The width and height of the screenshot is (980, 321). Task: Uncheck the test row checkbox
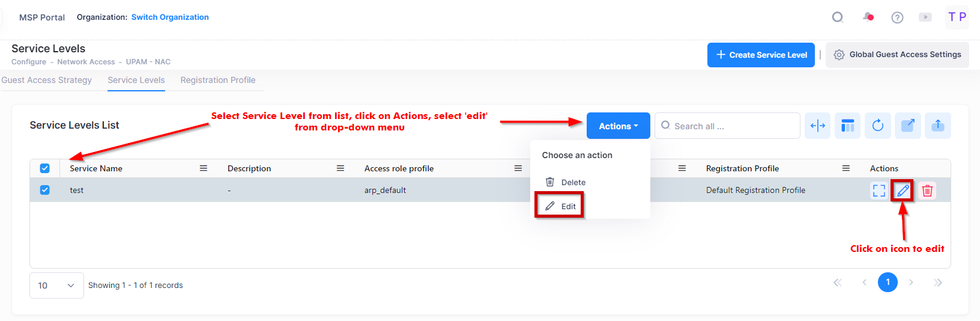(x=45, y=190)
